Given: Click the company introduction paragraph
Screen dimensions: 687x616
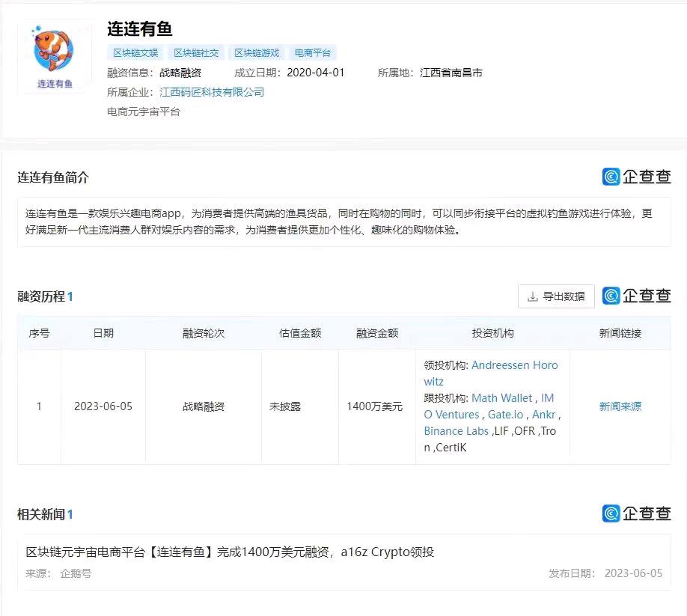Looking at the screenshot, I should point(339,222).
